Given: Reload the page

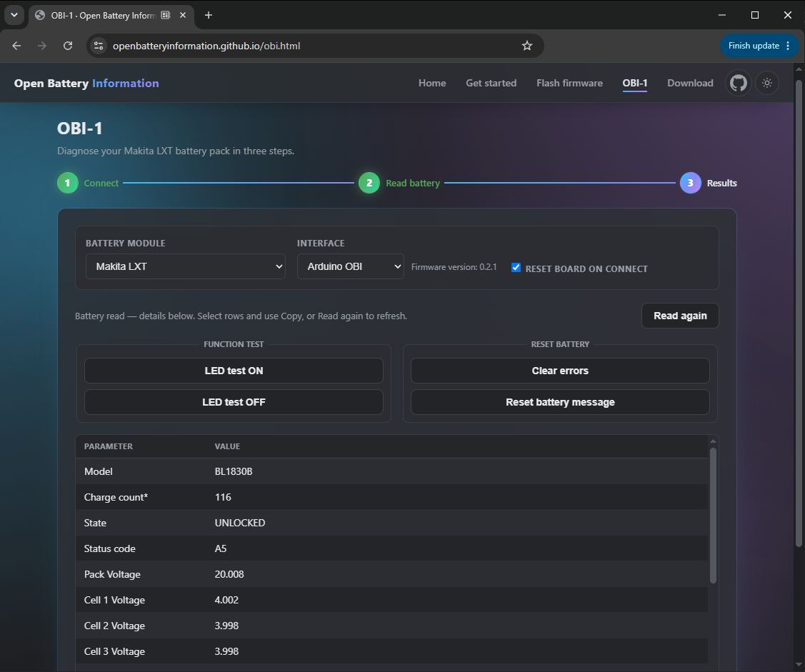Looking at the screenshot, I should 68,46.
